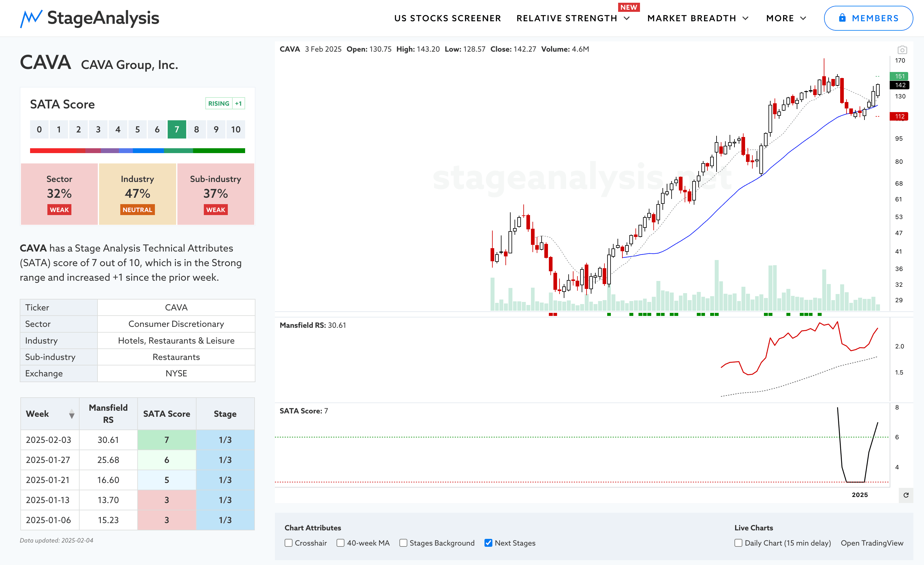Expand the More menu chevron
The width and height of the screenshot is (924, 565).
pos(803,18)
